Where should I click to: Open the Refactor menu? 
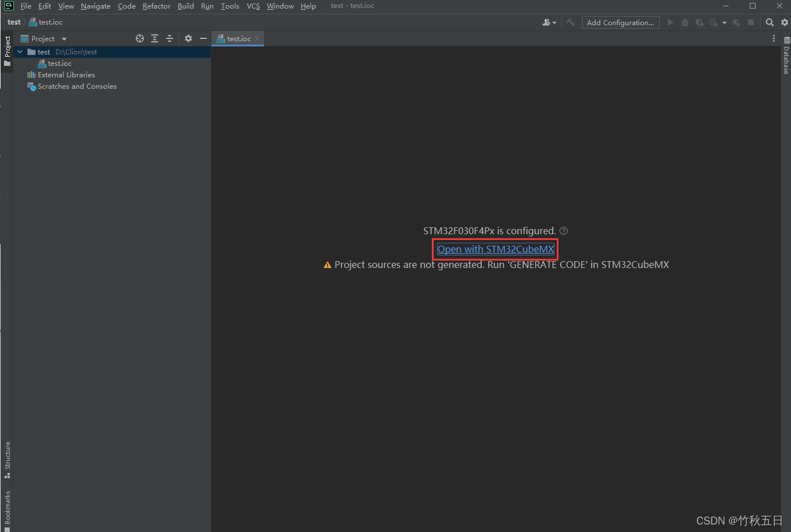tap(156, 6)
